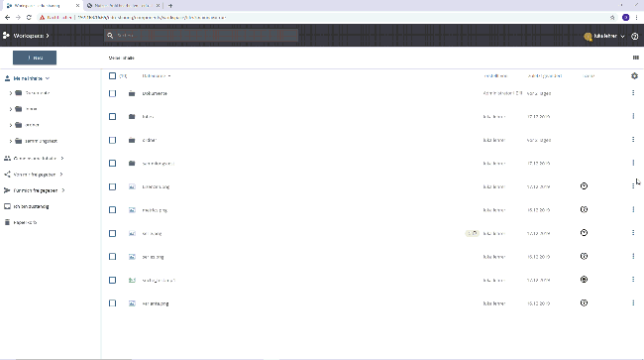Viewport: 644px width, 360px height.
Task: Expand the Für mich freigegeben chevron
Action: [63, 190]
